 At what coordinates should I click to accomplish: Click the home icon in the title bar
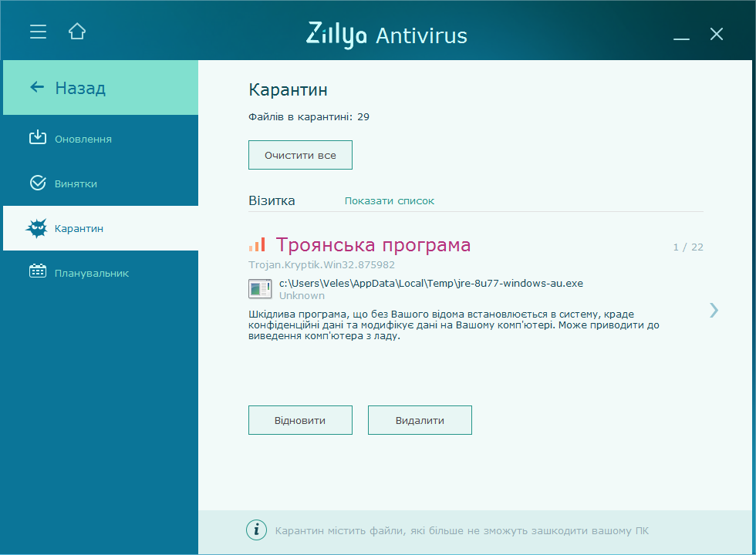[76, 31]
